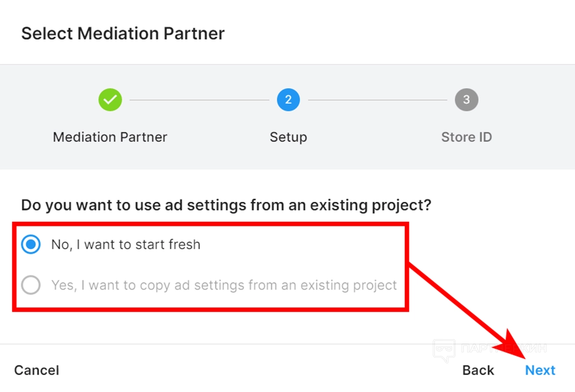Click the gray step 3 circle
Image resolution: width=575 pixels, height=392 pixels.
click(466, 100)
